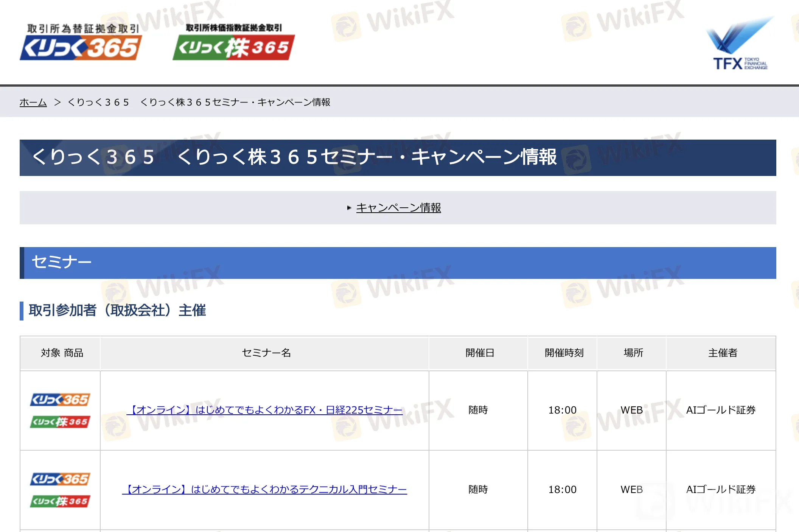Jump to キャンペーン情報 section link

(x=398, y=208)
